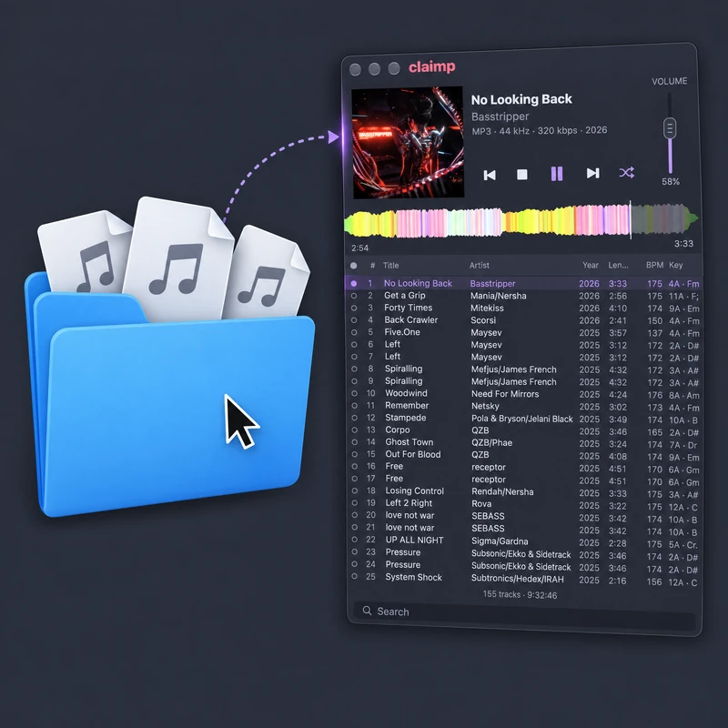Select the dot next to Get a Grip
Screen dimensions: 728x728
click(x=354, y=295)
